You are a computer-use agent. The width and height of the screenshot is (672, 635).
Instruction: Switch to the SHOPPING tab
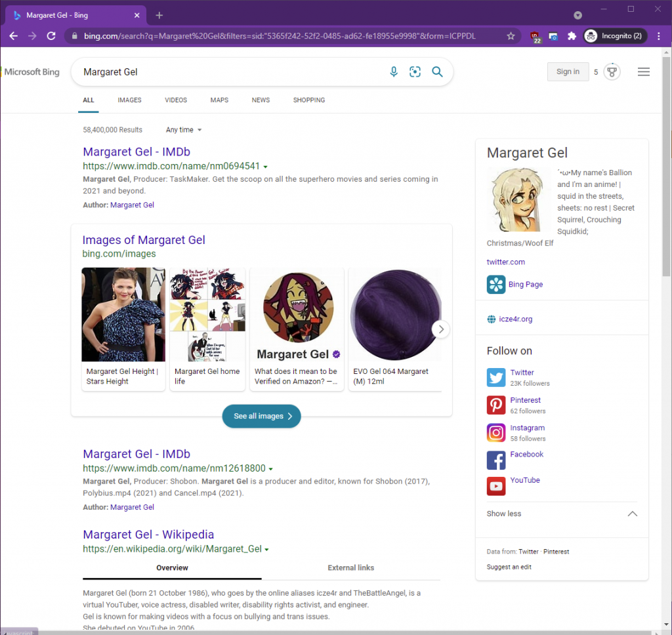(309, 100)
